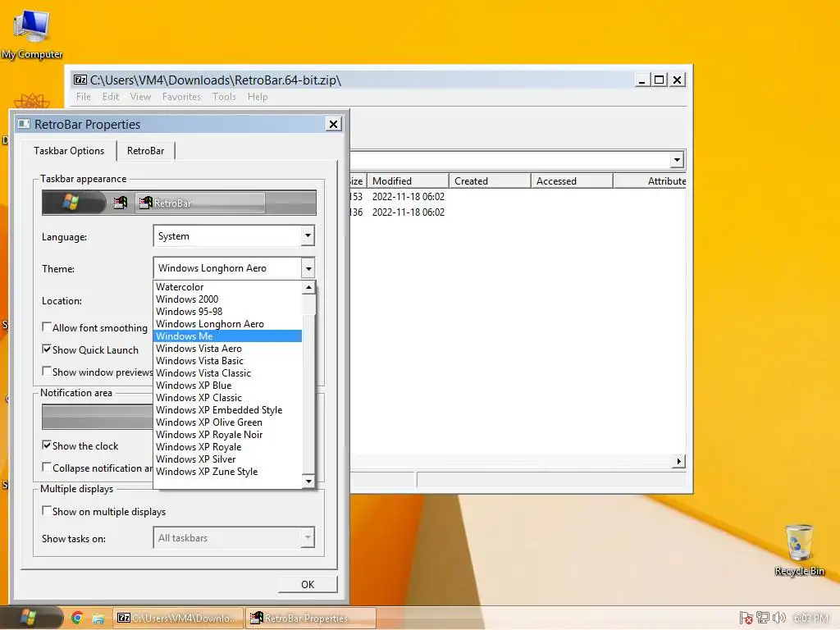This screenshot has height=630, width=840.
Task: Click the theme list scroll down arrow
Action: point(308,481)
